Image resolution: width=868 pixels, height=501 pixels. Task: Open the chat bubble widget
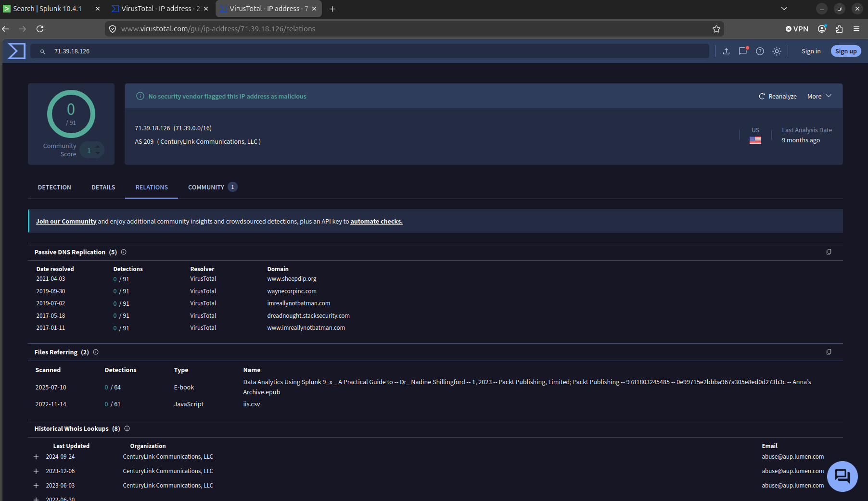tap(842, 476)
